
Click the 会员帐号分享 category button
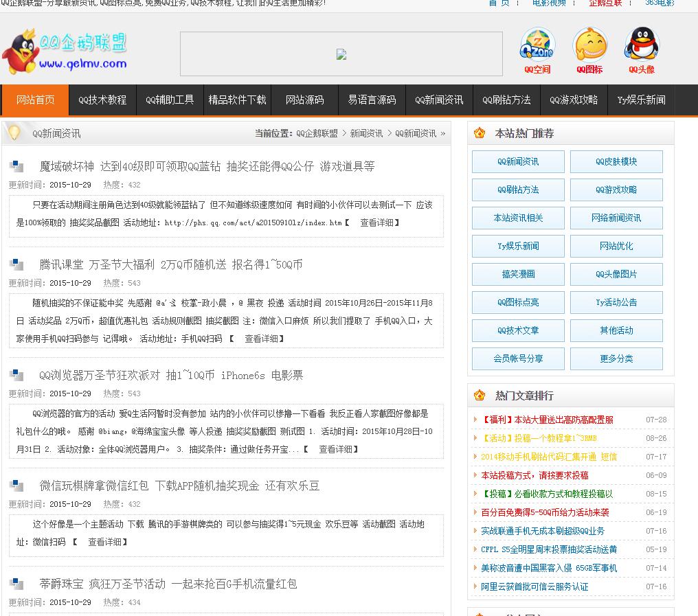coord(518,358)
